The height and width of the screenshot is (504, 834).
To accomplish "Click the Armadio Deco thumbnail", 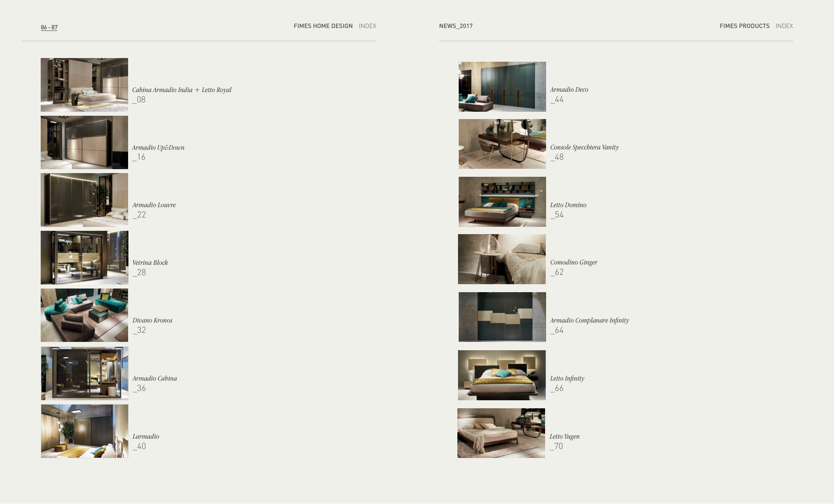I will (x=502, y=87).
